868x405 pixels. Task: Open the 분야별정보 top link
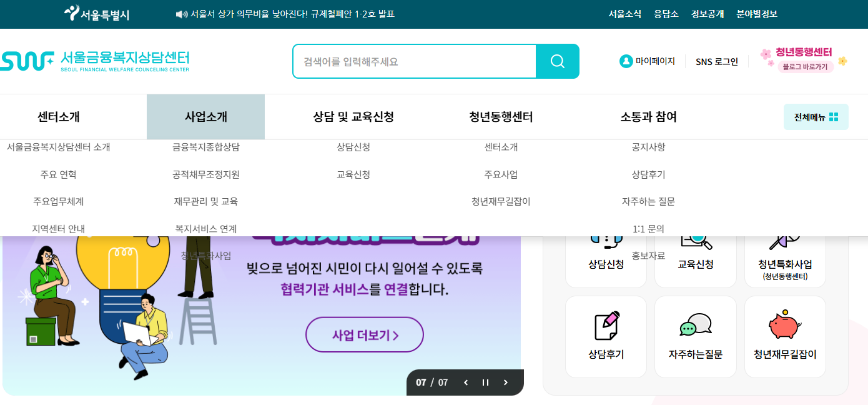pos(757,14)
